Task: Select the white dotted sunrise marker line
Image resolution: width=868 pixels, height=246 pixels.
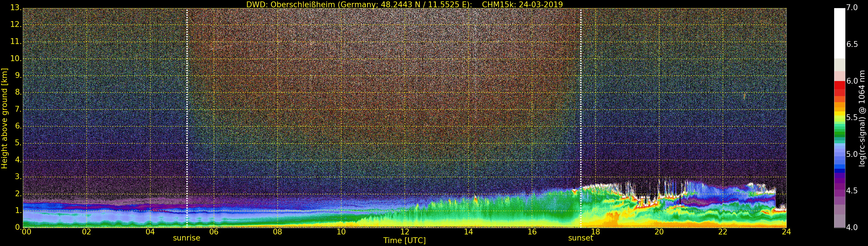Action: [187, 118]
